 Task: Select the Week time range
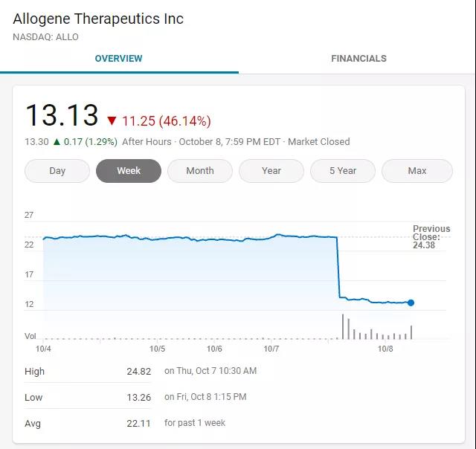pos(129,171)
